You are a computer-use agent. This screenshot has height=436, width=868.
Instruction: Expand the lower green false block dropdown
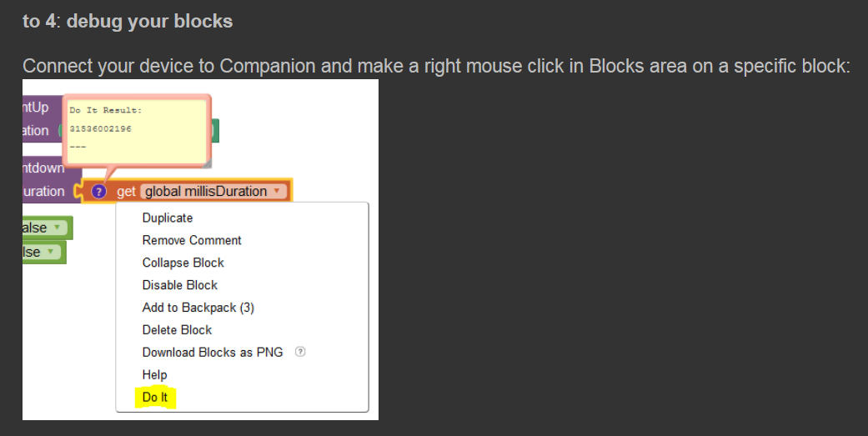(x=51, y=252)
